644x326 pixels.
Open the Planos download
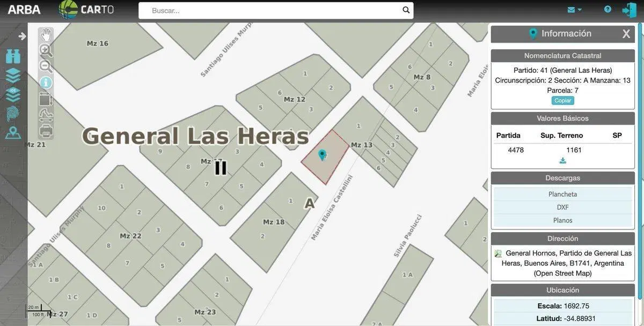tap(562, 220)
